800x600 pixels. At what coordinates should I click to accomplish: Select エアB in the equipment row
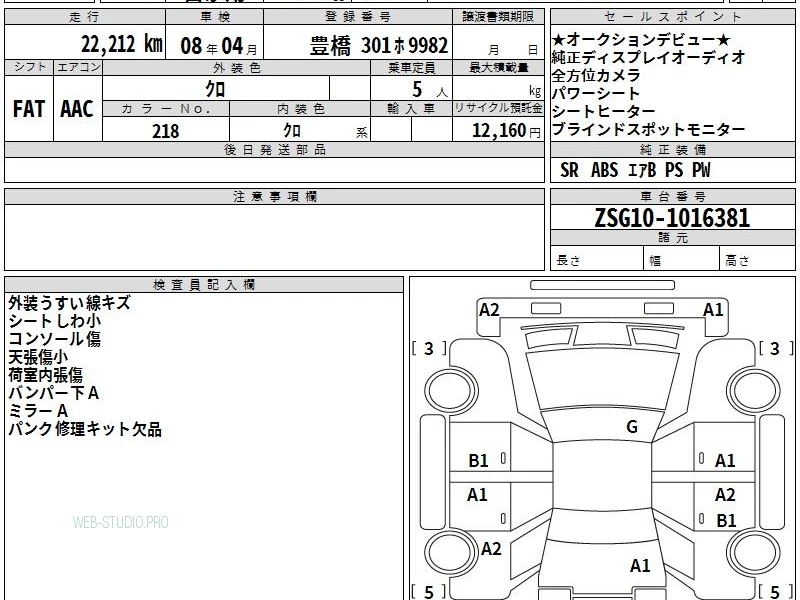pyautogui.click(x=642, y=170)
